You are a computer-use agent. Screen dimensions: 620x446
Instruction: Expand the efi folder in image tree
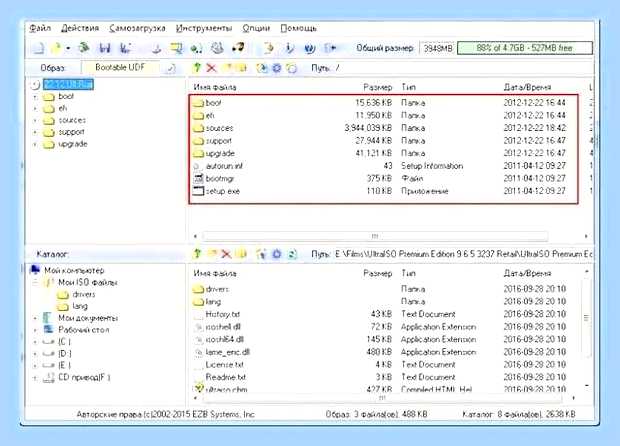(35, 108)
